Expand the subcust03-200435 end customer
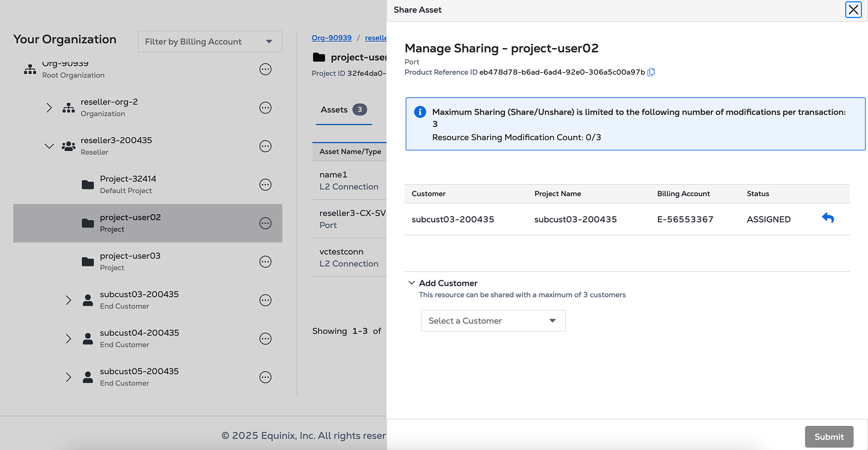This screenshot has width=868, height=450. click(69, 300)
